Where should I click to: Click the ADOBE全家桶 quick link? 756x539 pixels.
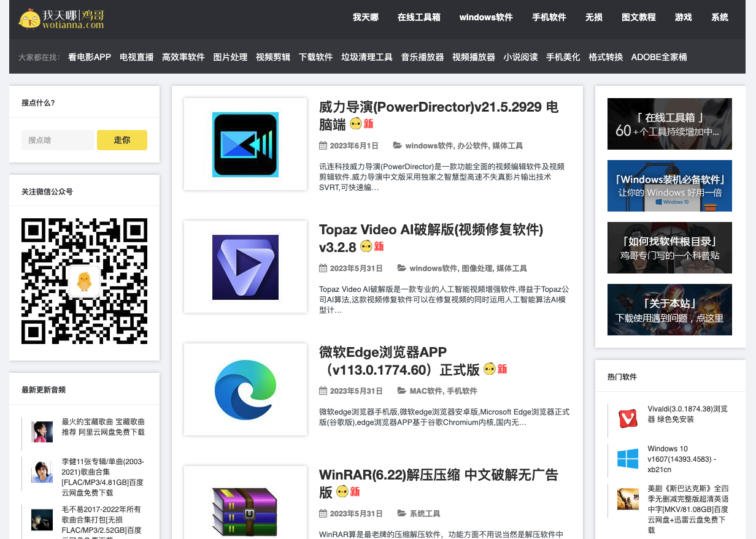659,57
